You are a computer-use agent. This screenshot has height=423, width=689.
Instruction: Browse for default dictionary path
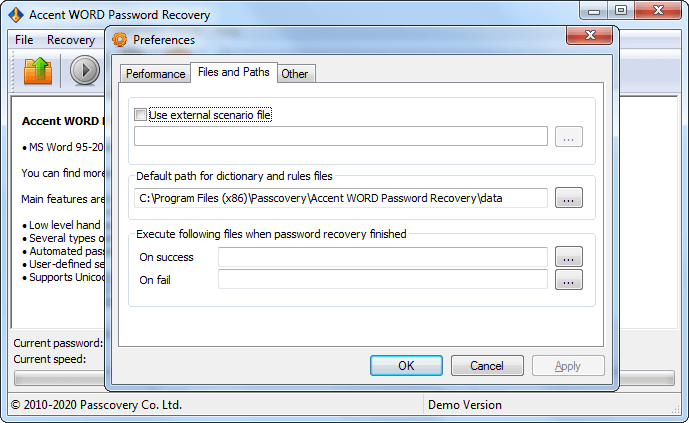569,198
